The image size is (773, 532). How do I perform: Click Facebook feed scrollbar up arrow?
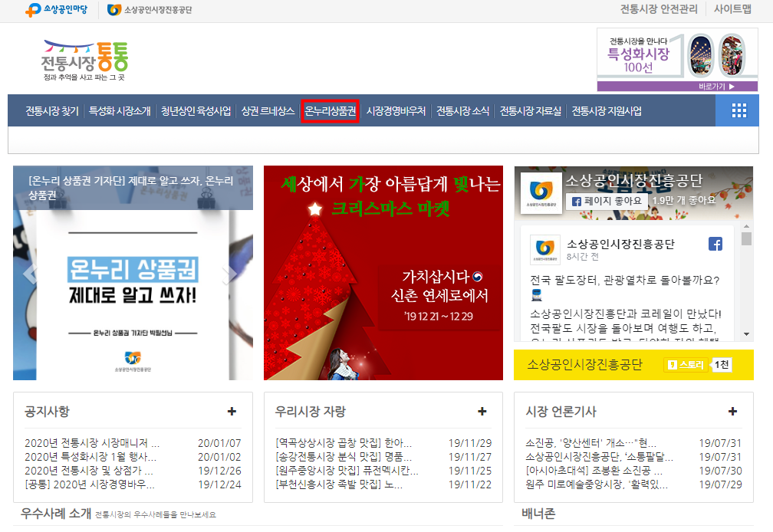tap(746, 226)
